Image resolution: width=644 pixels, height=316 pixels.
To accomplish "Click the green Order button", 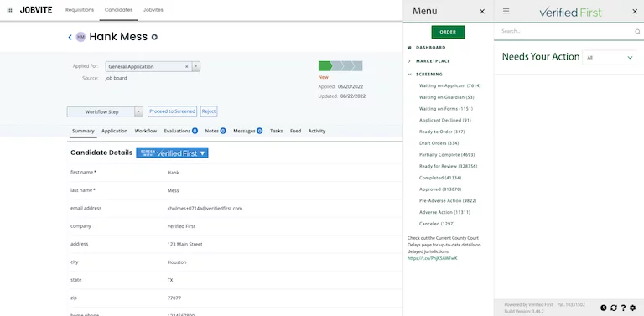I will (448, 32).
